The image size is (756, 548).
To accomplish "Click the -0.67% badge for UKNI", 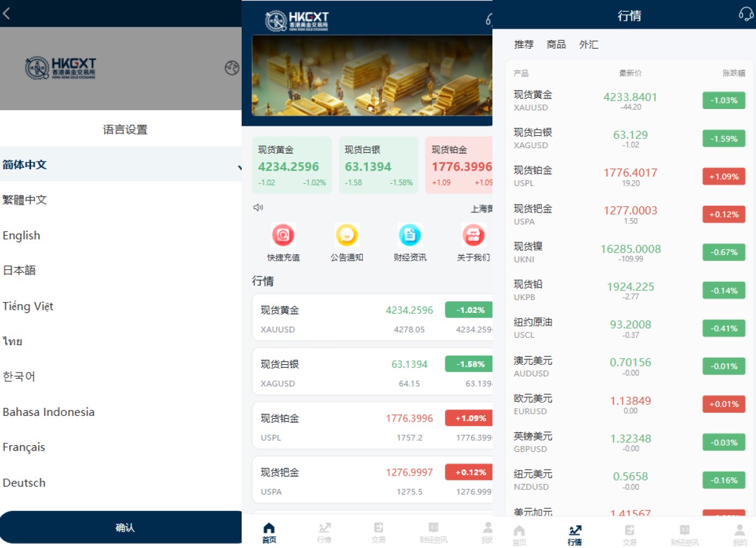I will click(724, 252).
